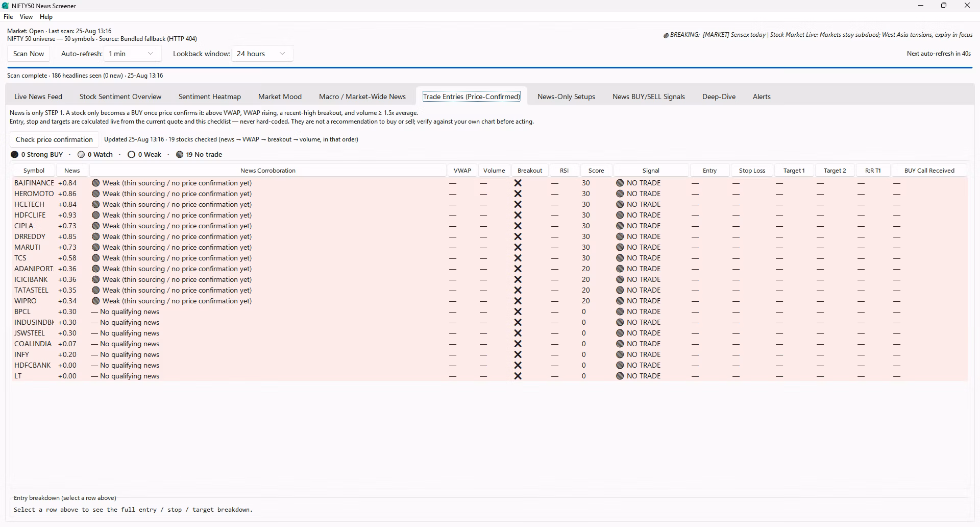Click the ICICIBANK breakout cross icon
The image size is (980, 527).
518,279
